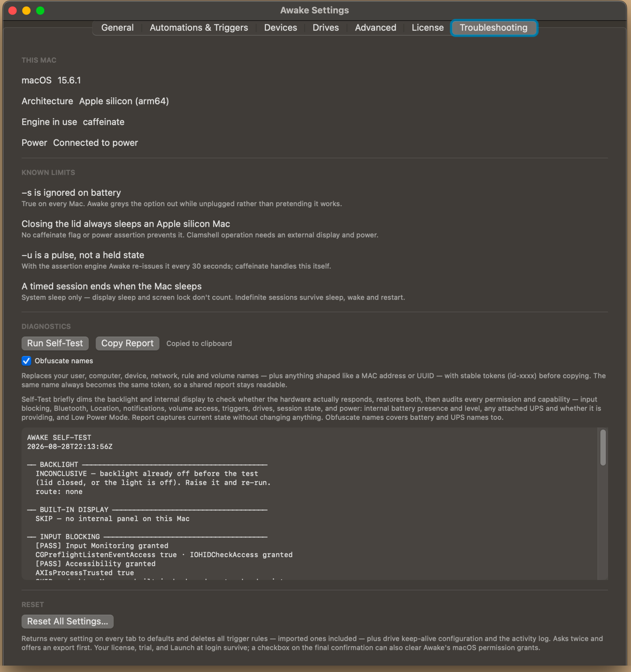Click the AWAKE SELF-TEST report header
The width and height of the screenshot is (631, 672).
pyautogui.click(x=59, y=437)
